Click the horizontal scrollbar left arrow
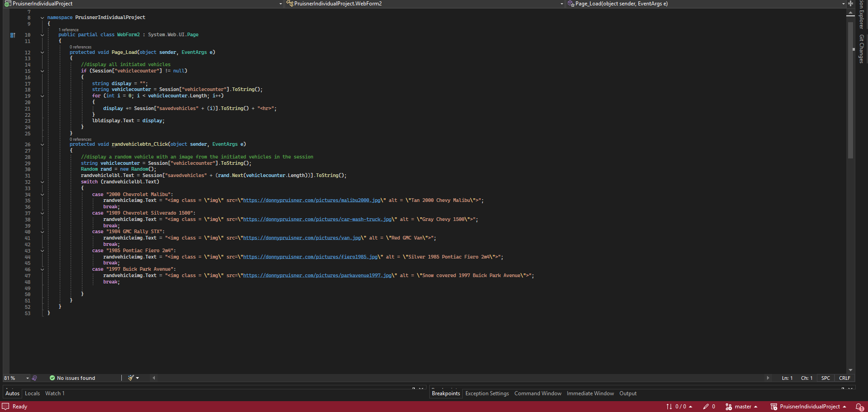This screenshot has width=868, height=412. pyautogui.click(x=154, y=378)
